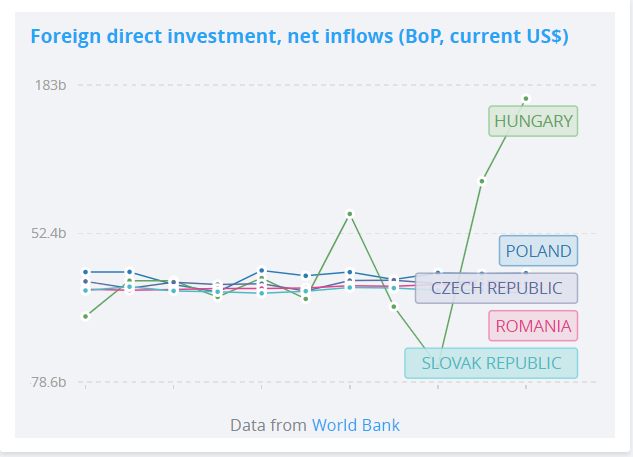
Task: Click Poland's second data point from left
Action: (x=130, y=272)
